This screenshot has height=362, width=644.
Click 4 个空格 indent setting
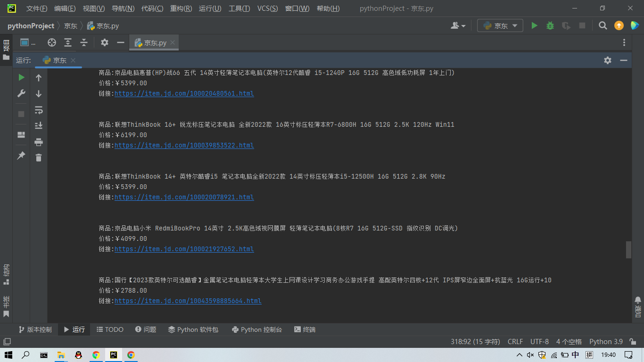point(569,342)
